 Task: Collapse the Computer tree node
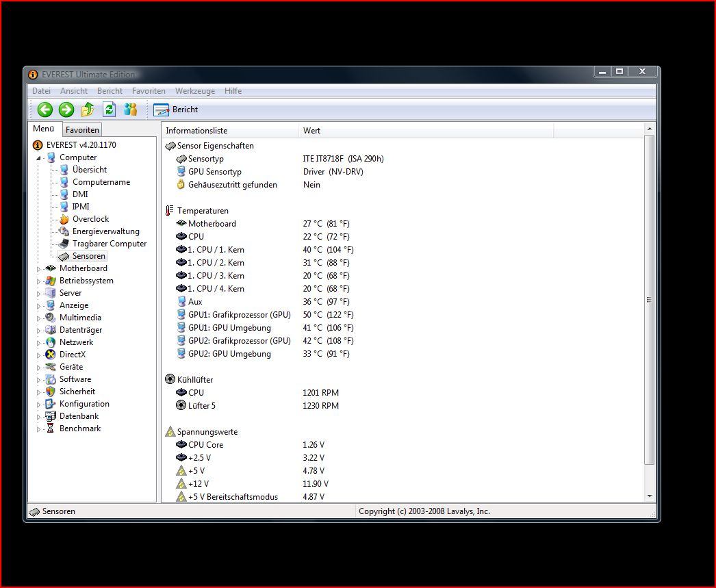click(38, 158)
